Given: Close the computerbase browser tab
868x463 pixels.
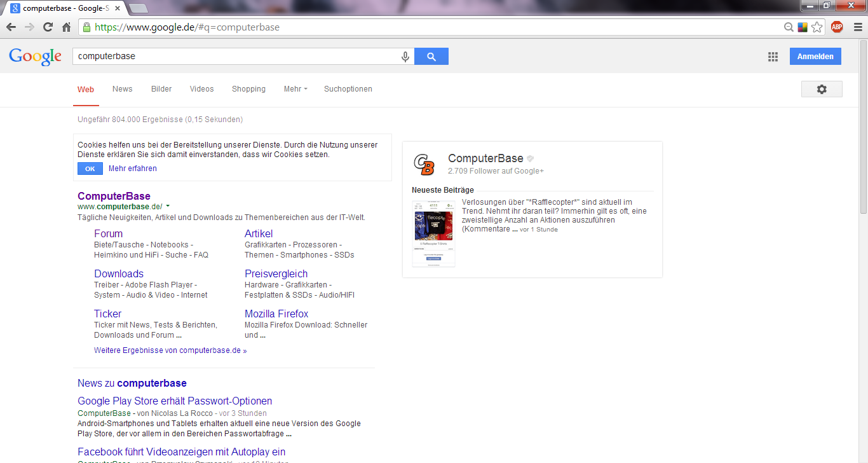Looking at the screenshot, I should 118,8.
